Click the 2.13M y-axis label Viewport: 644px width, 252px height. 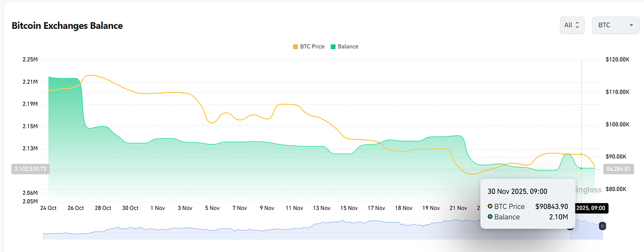(x=30, y=148)
